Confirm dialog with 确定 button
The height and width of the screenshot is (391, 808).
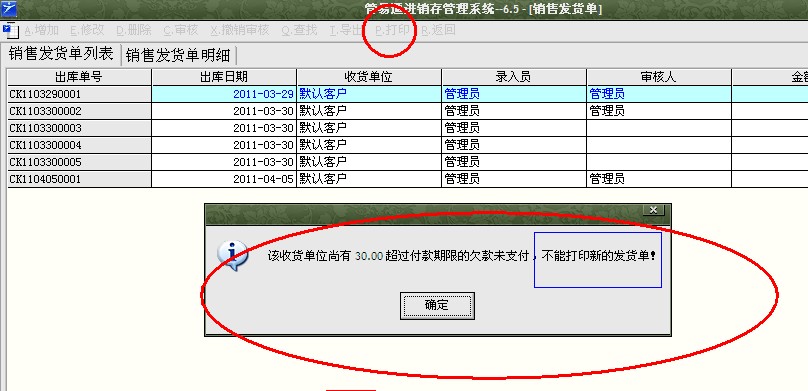437,305
